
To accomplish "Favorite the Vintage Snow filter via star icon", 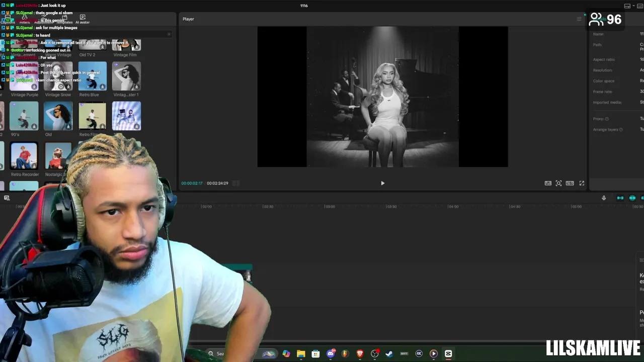I will pyautogui.click(x=61, y=86).
